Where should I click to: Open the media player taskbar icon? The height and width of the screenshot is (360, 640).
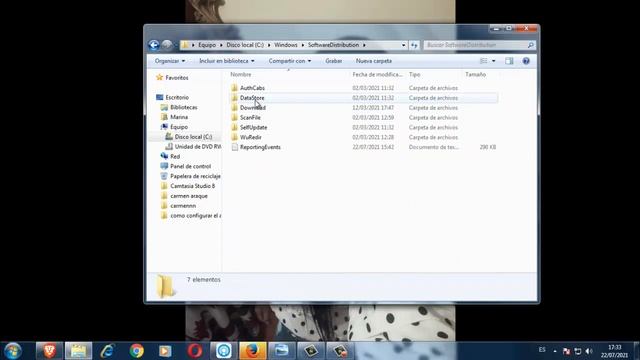pos(165,351)
